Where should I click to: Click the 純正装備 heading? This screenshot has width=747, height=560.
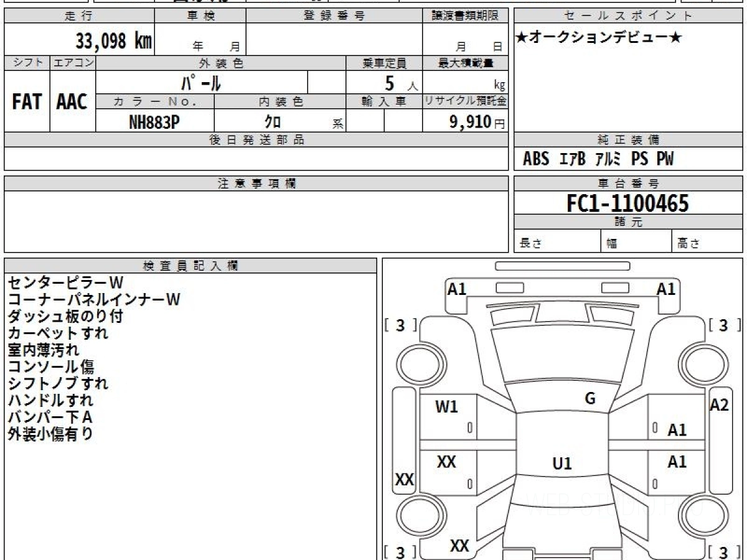pyautogui.click(x=629, y=140)
